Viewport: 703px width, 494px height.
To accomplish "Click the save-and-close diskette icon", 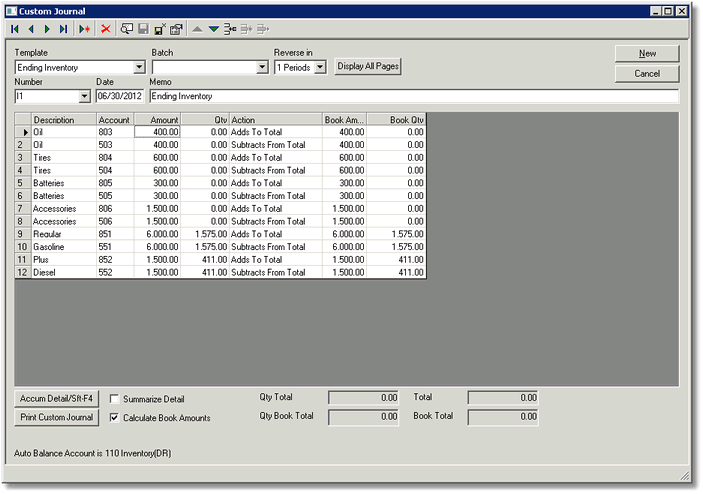I will pos(160,29).
